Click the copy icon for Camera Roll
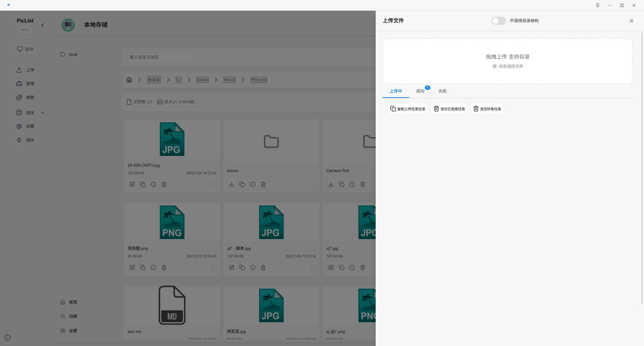 click(341, 184)
